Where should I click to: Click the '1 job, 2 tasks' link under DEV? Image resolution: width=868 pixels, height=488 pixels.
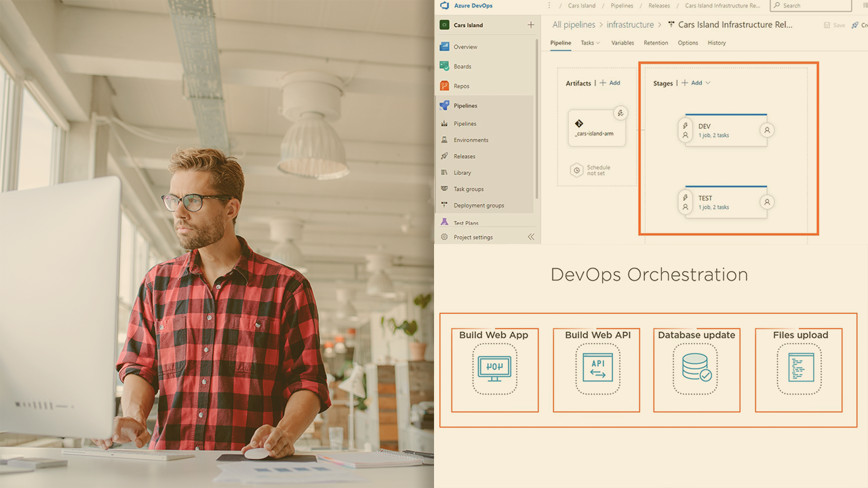click(713, 136)
